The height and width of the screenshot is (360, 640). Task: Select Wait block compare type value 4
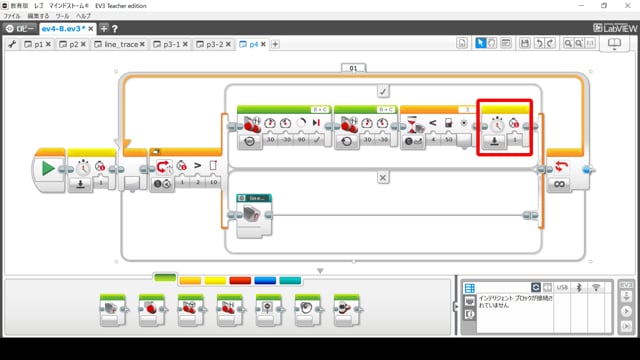(x=433, y=140)
